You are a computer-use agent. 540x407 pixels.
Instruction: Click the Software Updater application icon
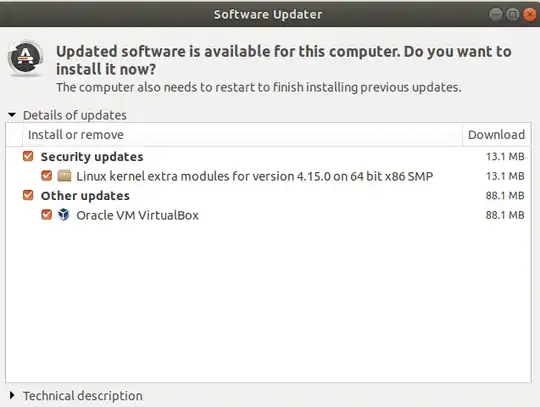(26, 58)
